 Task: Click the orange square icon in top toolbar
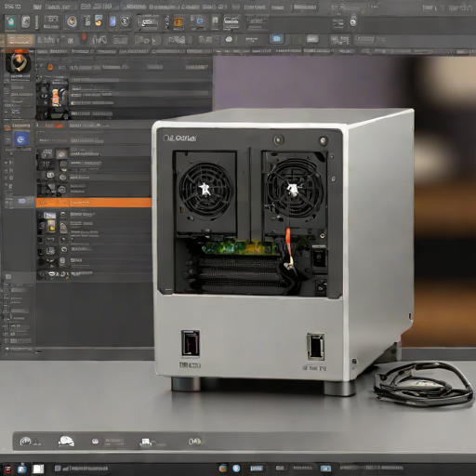178,22
